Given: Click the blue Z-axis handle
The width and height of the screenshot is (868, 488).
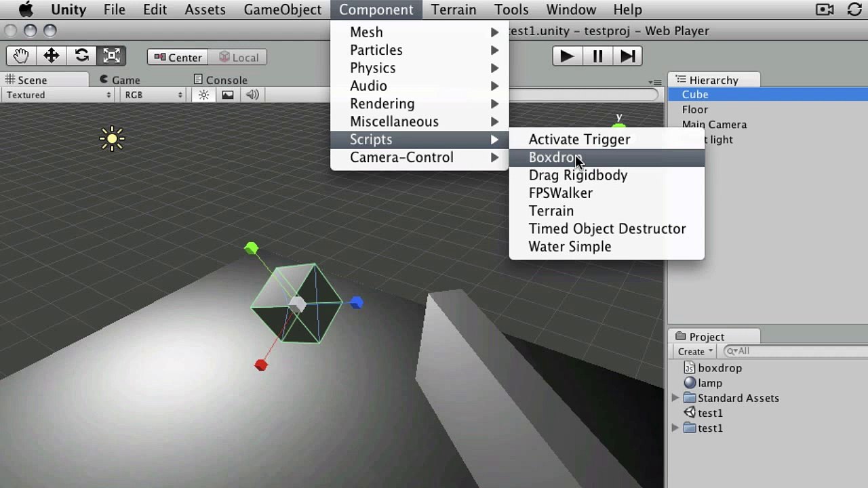Looking at the screenshot, I should (x=357, y=303).
